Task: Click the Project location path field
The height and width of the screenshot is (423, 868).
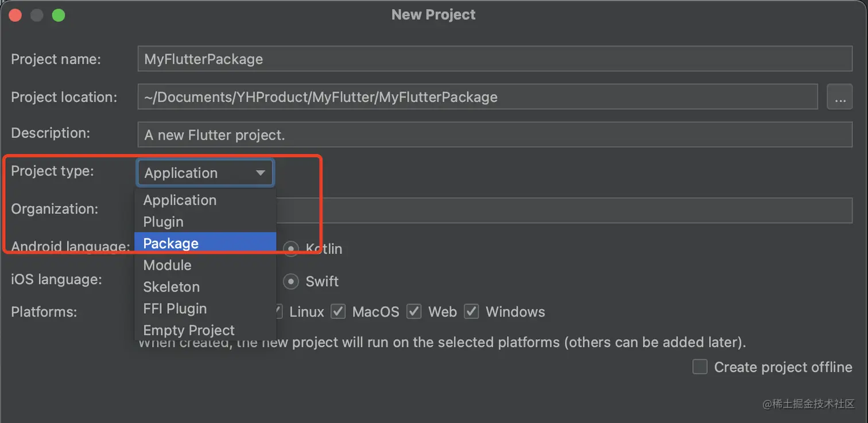Action: click(x=476, y=97)
